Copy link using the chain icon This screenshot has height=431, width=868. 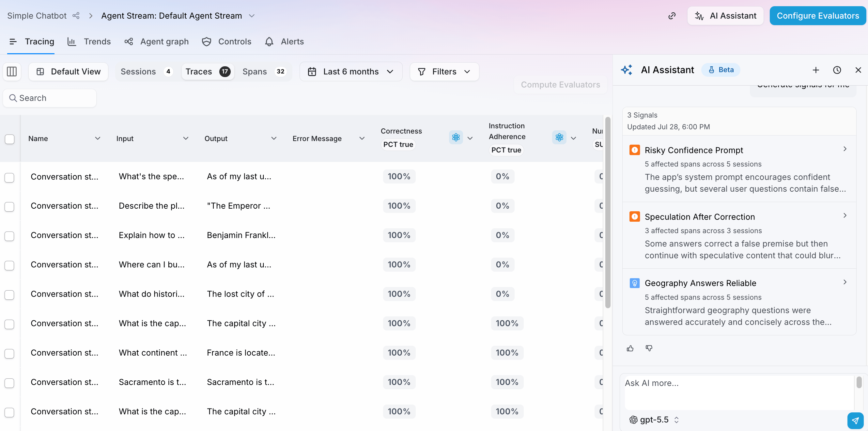pos(672,16)
